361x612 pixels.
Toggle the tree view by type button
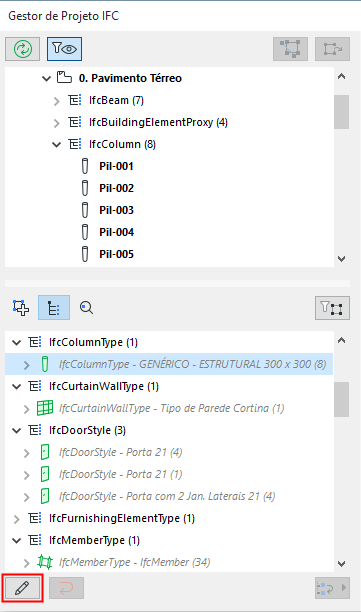pos(54,308)
